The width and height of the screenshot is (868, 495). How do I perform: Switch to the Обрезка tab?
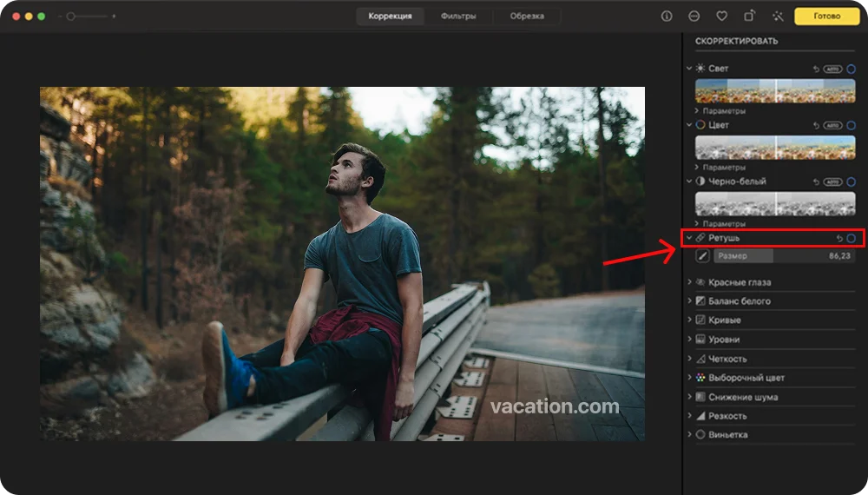pos(527,16)
